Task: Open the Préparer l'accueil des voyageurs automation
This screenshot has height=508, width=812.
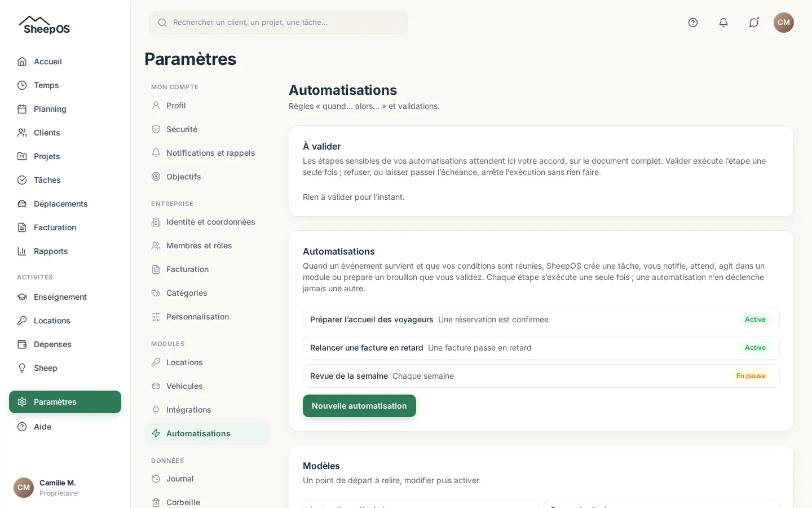Action: coord(541,319)
